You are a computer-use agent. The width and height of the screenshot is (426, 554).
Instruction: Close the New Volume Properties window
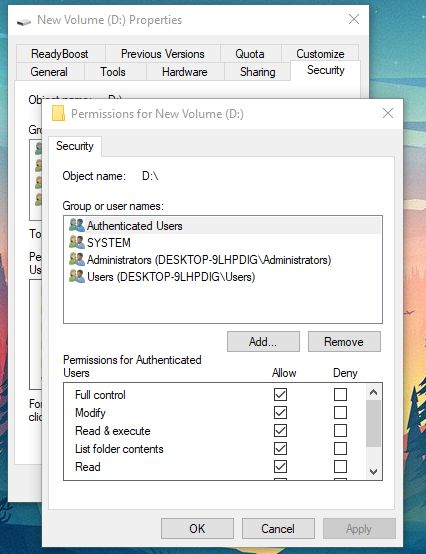click(354, 19)
